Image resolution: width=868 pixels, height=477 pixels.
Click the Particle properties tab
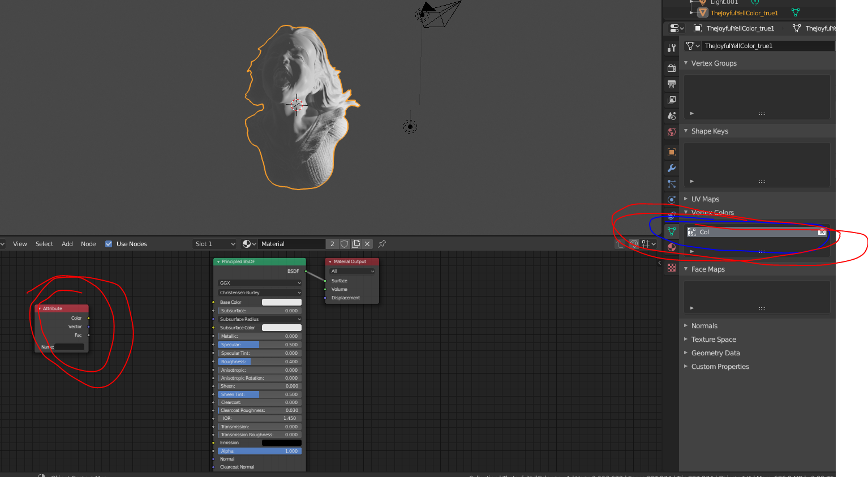[x=671, y=183]
